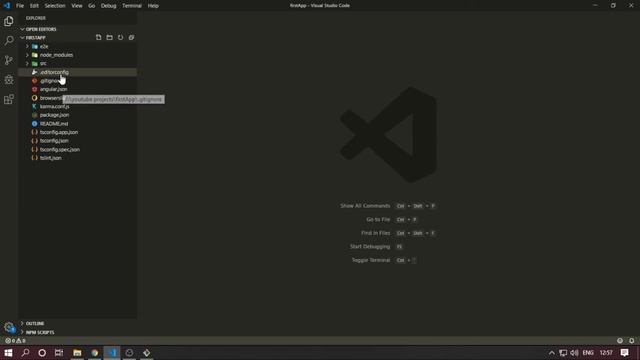Open the Windows Action Center

[624, 353]
